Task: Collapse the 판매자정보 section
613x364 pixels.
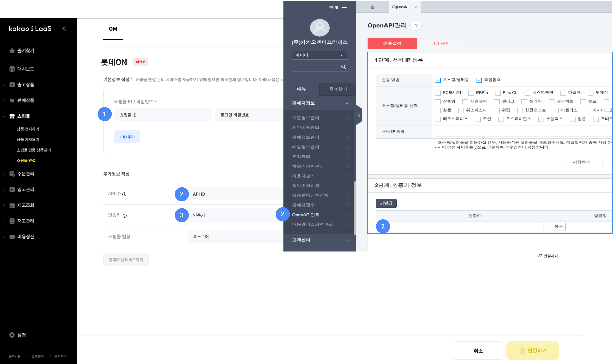Action: click(347, 104)
